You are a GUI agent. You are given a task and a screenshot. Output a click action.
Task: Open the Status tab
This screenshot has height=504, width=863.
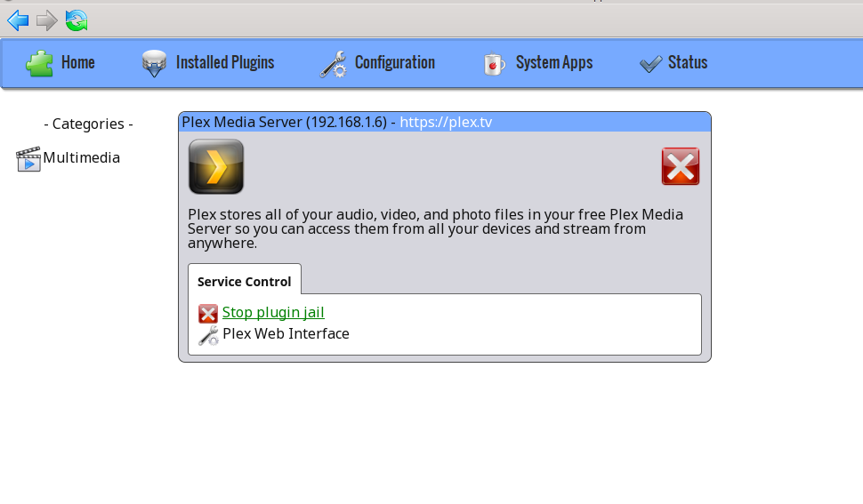point(688,62)
